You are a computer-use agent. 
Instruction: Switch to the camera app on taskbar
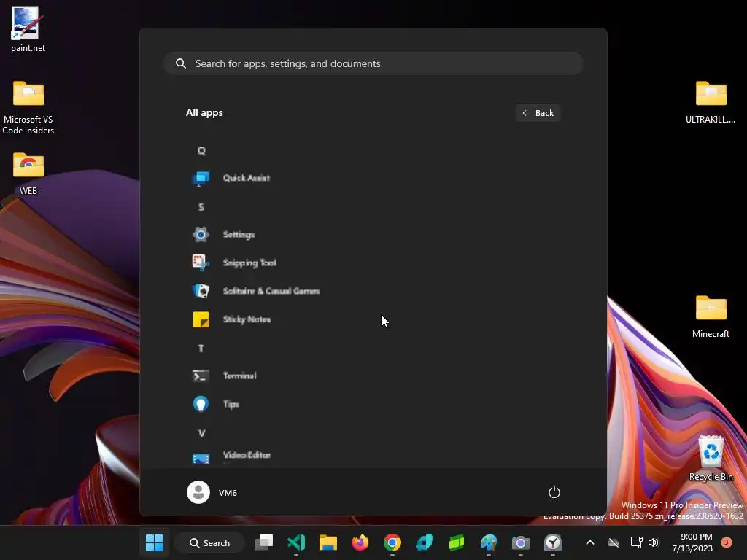[x=521, y=542]
